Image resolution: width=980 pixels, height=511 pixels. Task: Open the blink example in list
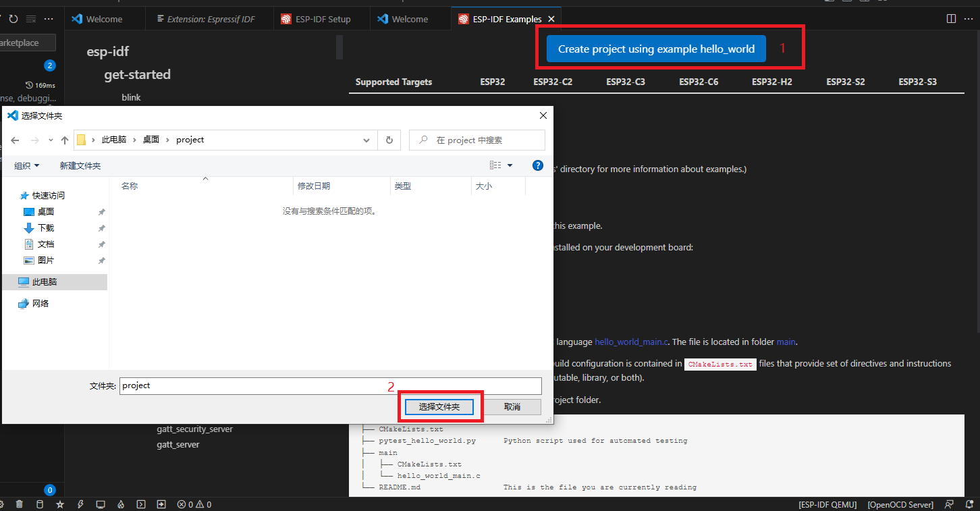coord(131,98)
